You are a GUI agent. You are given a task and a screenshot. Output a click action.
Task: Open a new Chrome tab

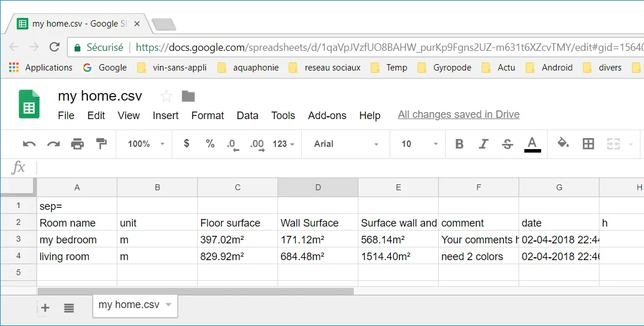[x=164, y=24]
